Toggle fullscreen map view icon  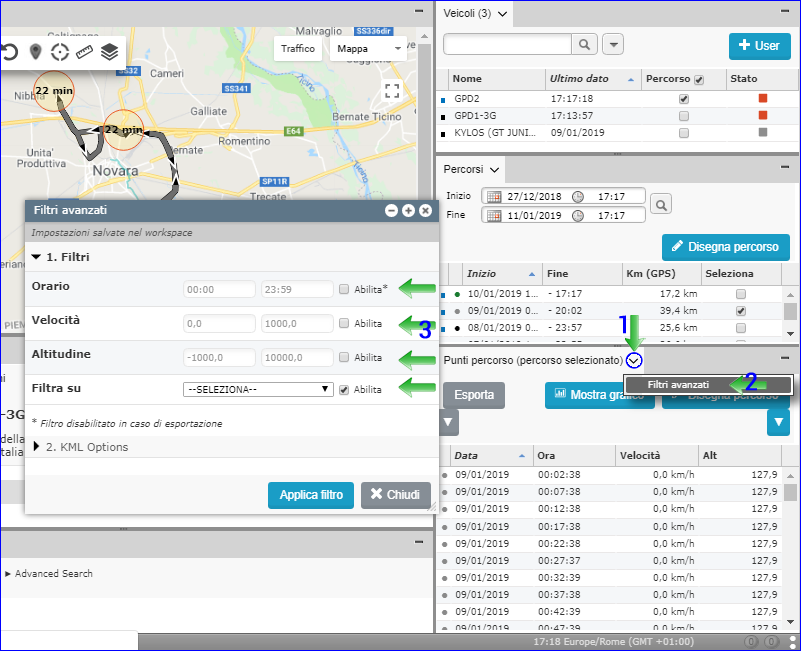(392, 91)
